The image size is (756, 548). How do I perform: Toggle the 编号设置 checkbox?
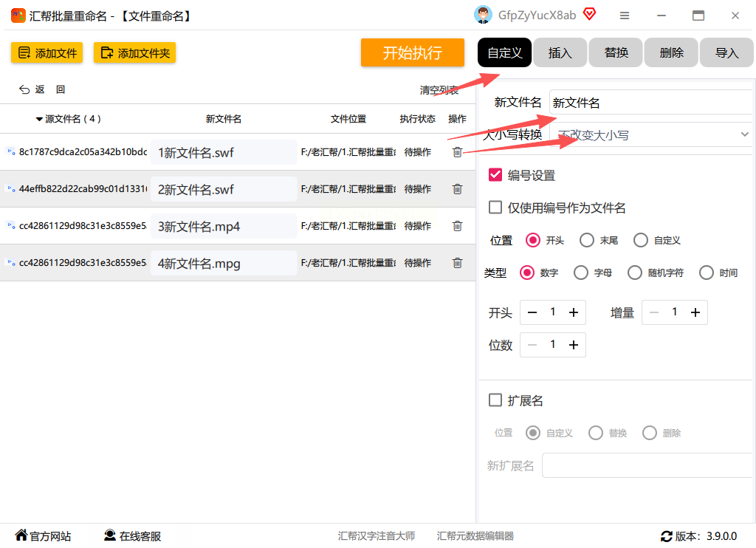tap(495, 175)
